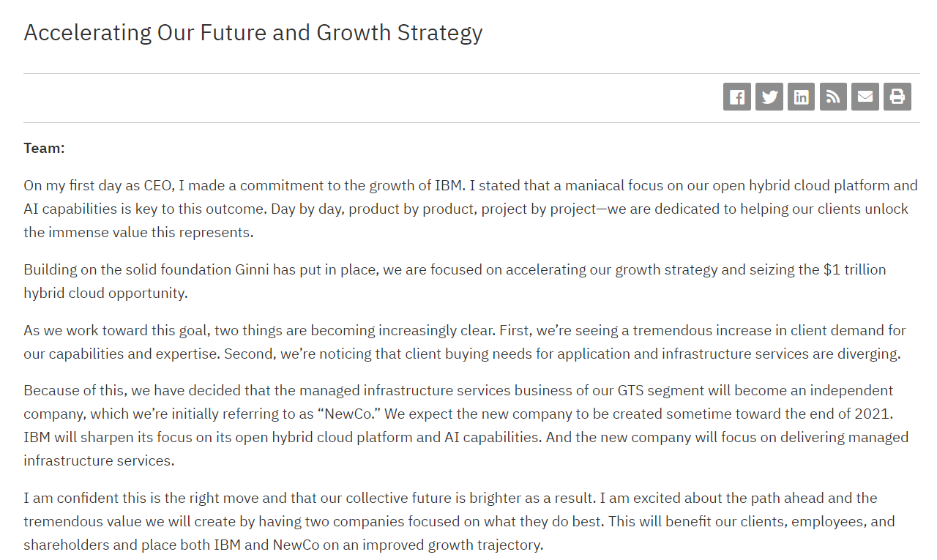Click the paragraph starting "Because of this"

pyautogui.click(x=466, y=425)
